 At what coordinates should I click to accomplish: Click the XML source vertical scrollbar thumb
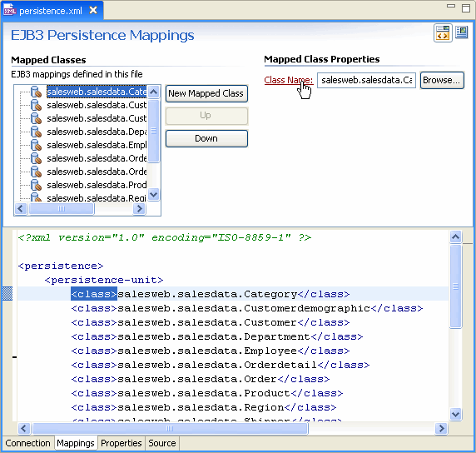tap(456, 286)
